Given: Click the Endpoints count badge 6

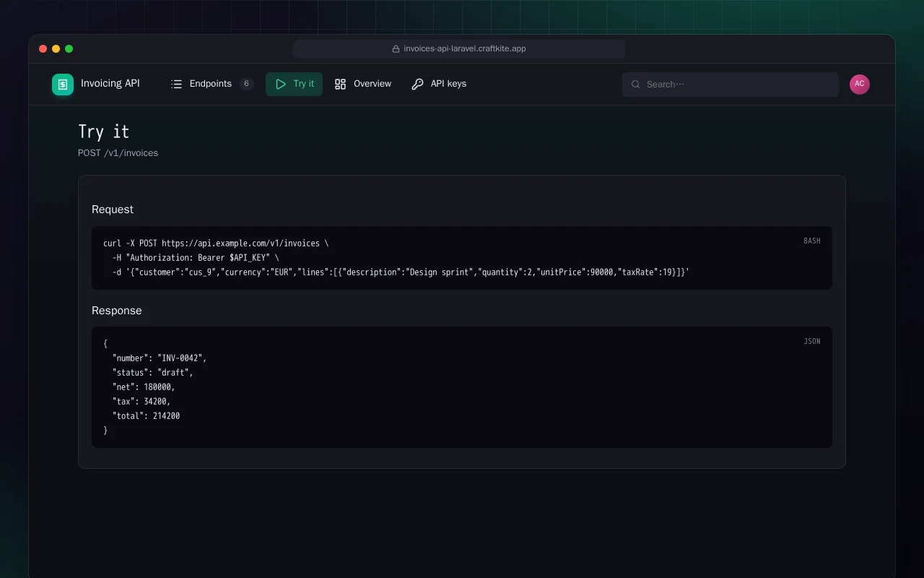Looking at the screenshot, I should click(246, 84).
